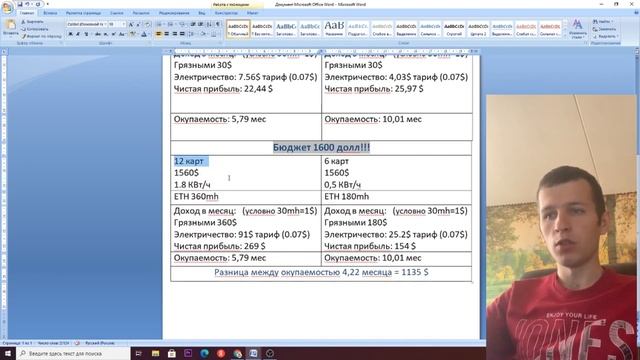This screenshot has height=360, width=640.
Task: Click Формат по образцу format painter
Action: tap(42, 36)
